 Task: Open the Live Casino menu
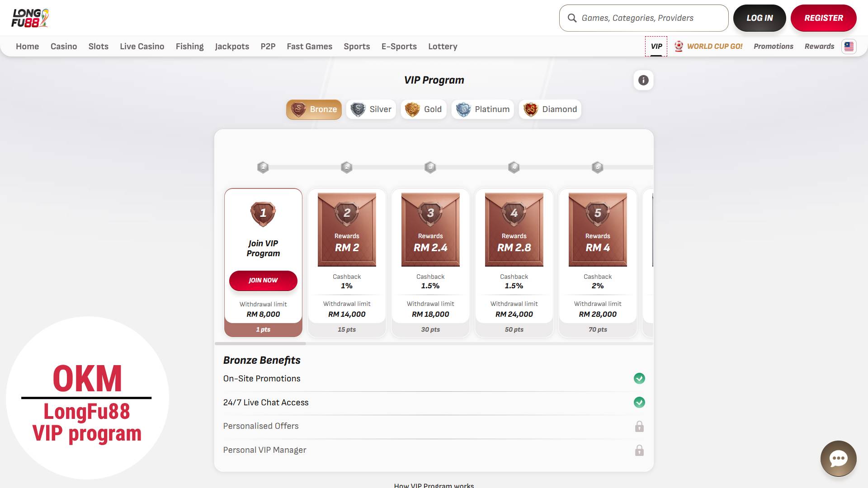pyautogui.click(x=142, y=47)
